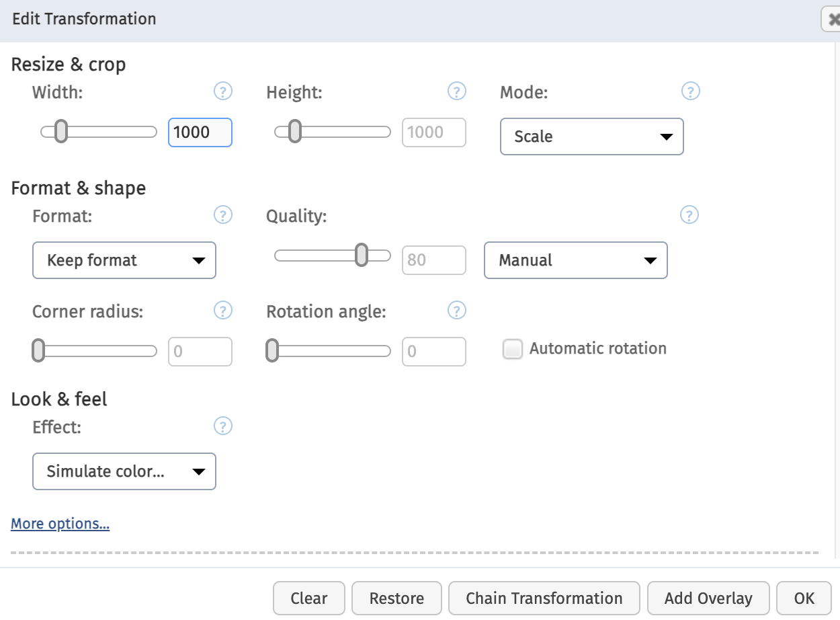Enable the Automatic rotation checkbox
The image size is (840, 620).
[513, 349]
